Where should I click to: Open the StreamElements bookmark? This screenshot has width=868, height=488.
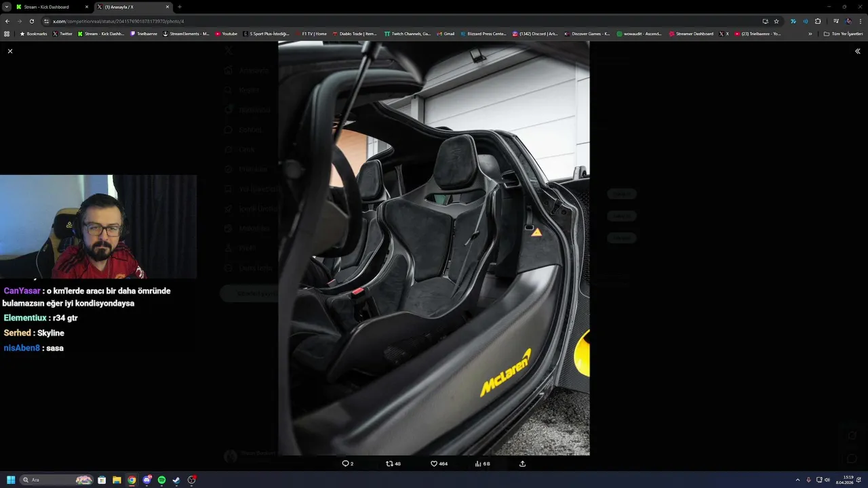tap(186, 33)
